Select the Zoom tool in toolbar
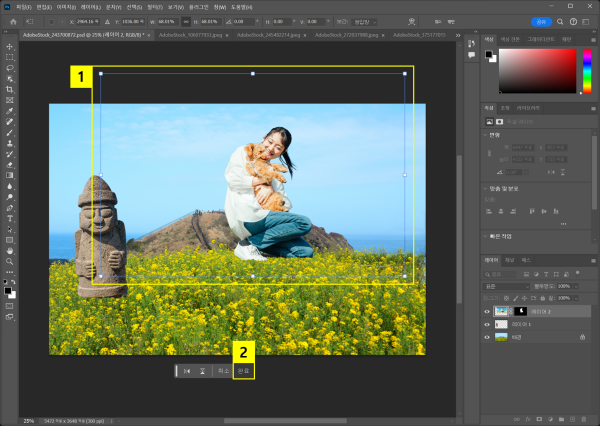Viewport: 600px width, 426px height. coord(9,261)
